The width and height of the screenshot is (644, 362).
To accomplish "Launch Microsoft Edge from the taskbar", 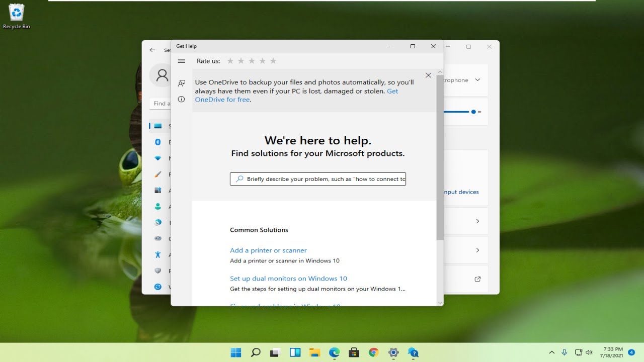I will (335, 352).
